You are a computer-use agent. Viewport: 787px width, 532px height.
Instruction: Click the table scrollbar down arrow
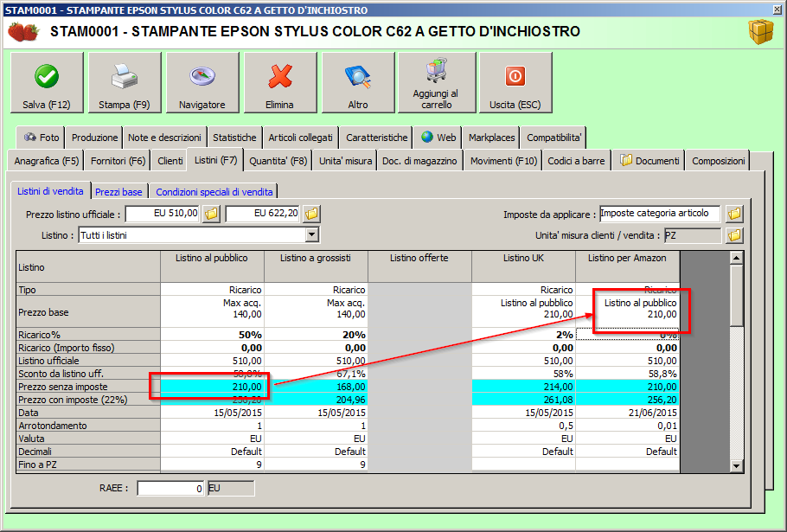click(736, 466)
